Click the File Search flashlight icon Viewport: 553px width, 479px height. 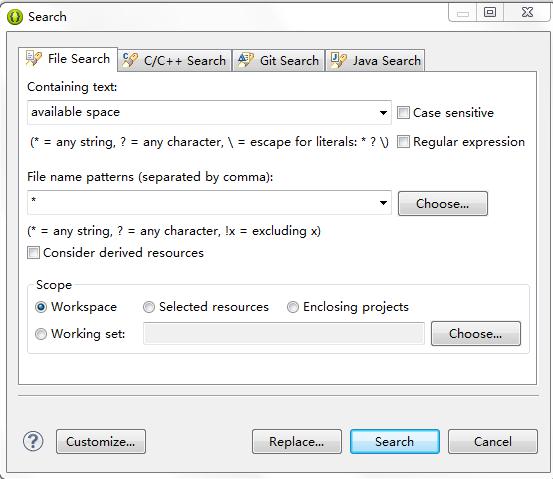pyautogui.click(x=34, y=58)
